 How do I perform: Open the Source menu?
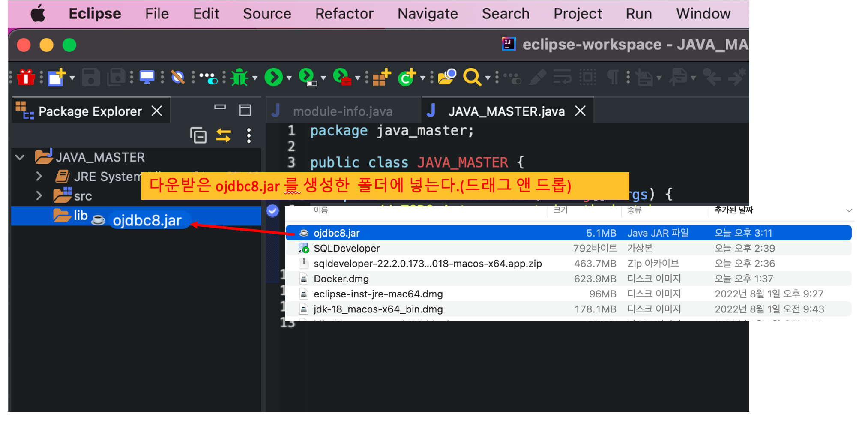point(267,14)
